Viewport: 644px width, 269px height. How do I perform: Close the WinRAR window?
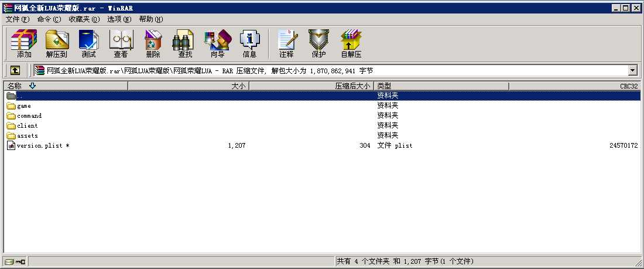[635, 8]
